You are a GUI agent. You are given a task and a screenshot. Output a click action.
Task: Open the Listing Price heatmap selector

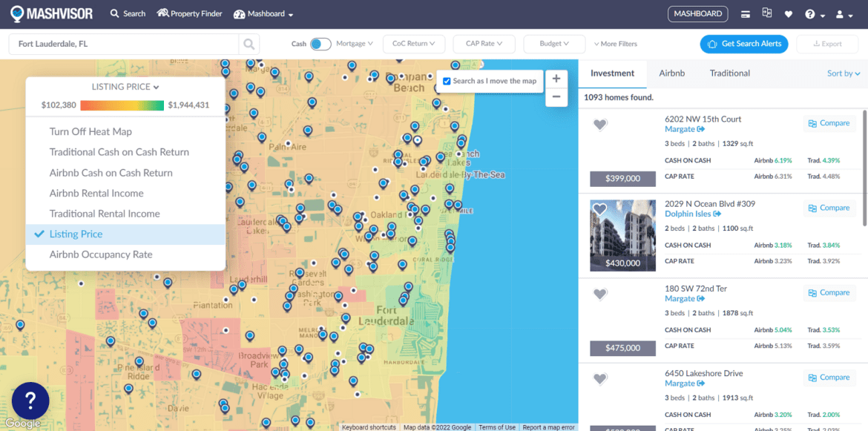(x=125, y=86)
